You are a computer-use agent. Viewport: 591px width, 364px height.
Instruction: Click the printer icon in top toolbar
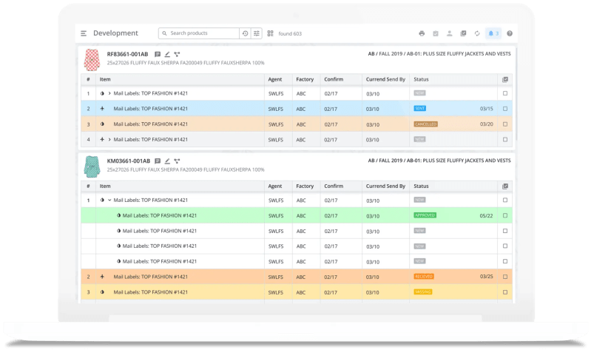click(422, 33)
